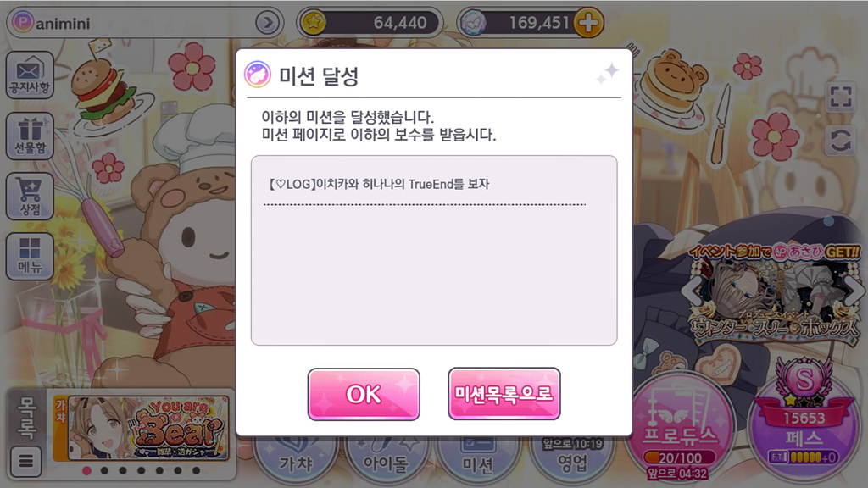Screen dimensions: 868x488
Task: Add jewels with the plus icon
Action: (x=588, y=23)
